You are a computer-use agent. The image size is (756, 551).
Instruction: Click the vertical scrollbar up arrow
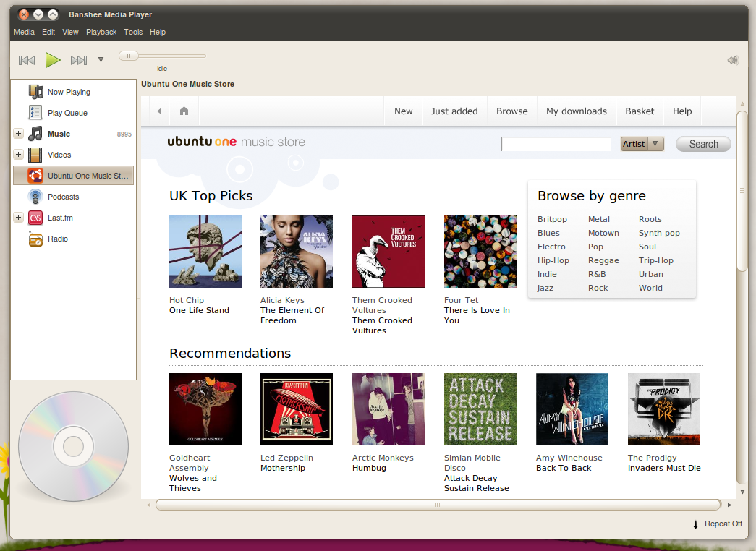pyautogui.click(x=742, y=103)
